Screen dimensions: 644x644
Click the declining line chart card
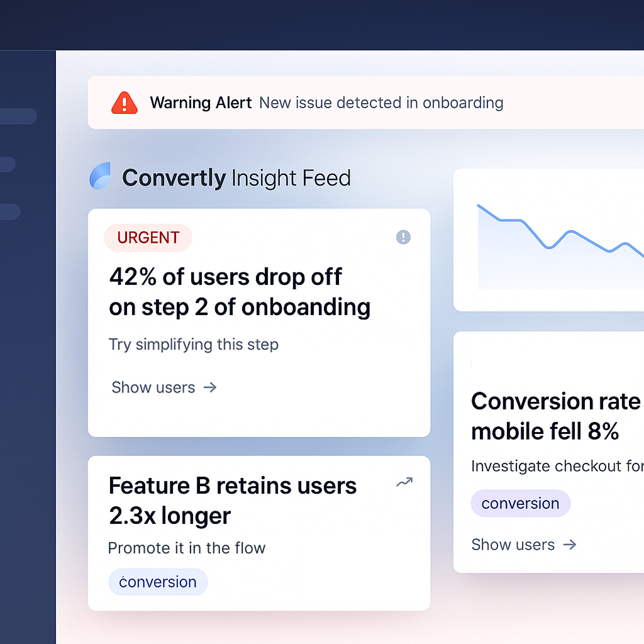[x=548, y=240]
